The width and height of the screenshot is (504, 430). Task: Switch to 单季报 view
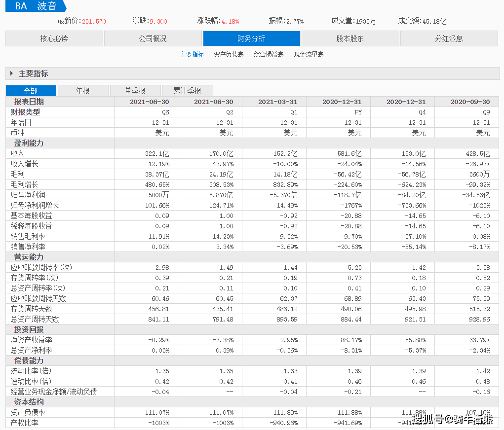tap(135, 90)
